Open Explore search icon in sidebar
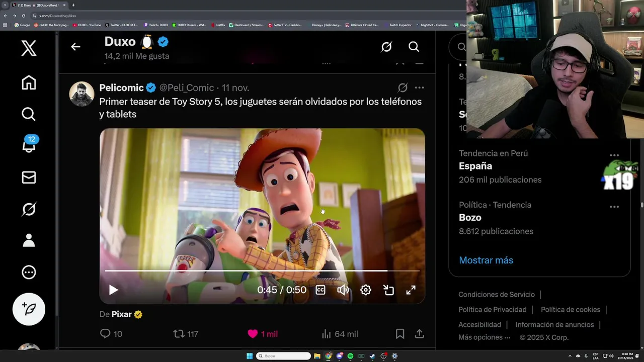 pos(29,114)
